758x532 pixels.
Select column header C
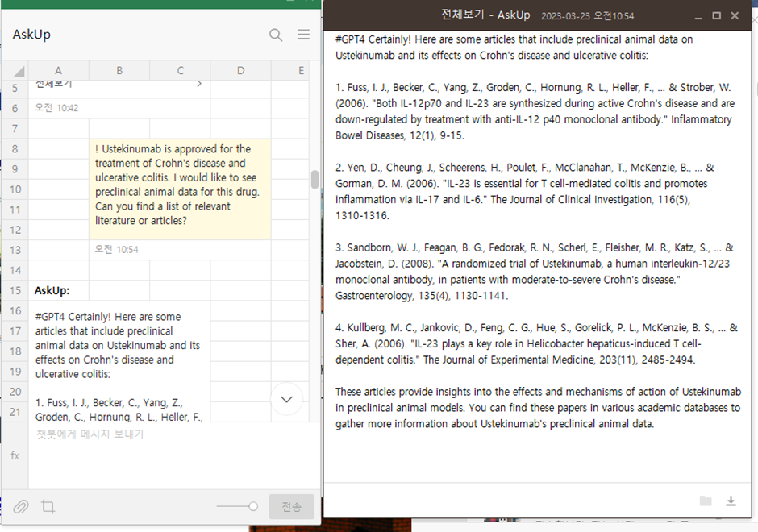point(181,71)
